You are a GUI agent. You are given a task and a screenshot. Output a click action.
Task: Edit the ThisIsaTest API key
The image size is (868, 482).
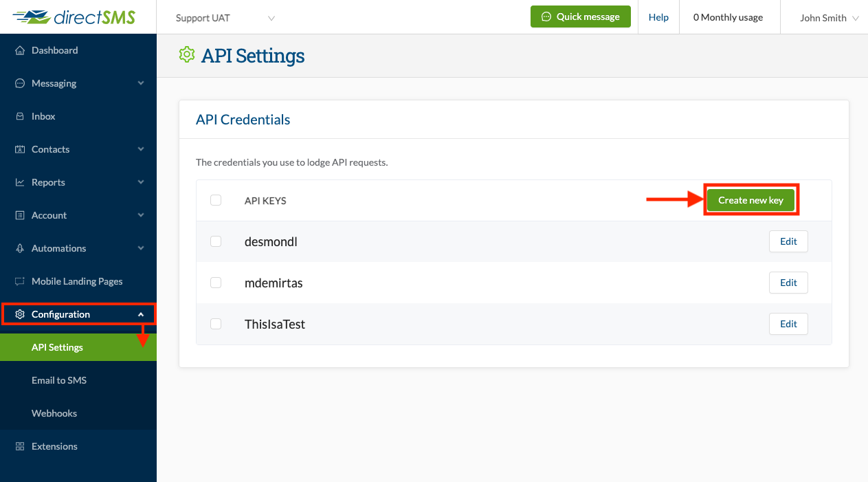(x=788, y=324)
